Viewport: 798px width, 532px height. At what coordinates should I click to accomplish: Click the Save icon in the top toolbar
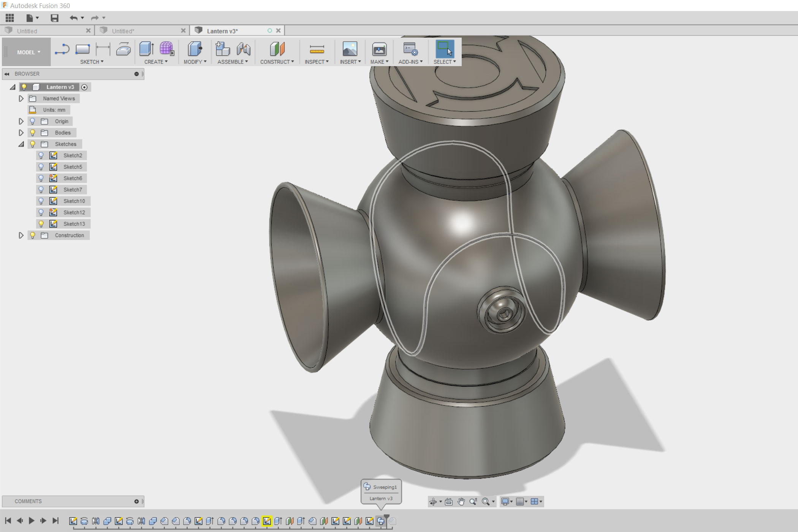[x=54, y=18]
